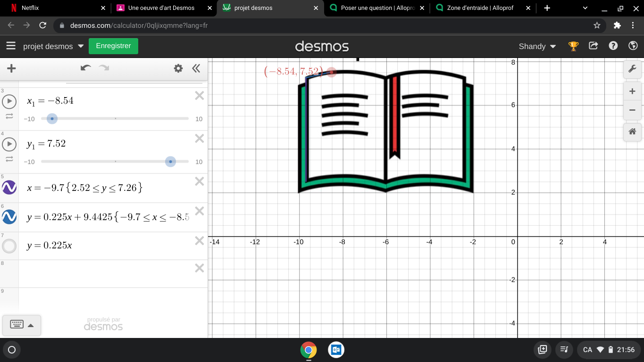Viewport: 644px width, 362px height.
Task: Open the hamburger menu of graphs
Action: 11,46
